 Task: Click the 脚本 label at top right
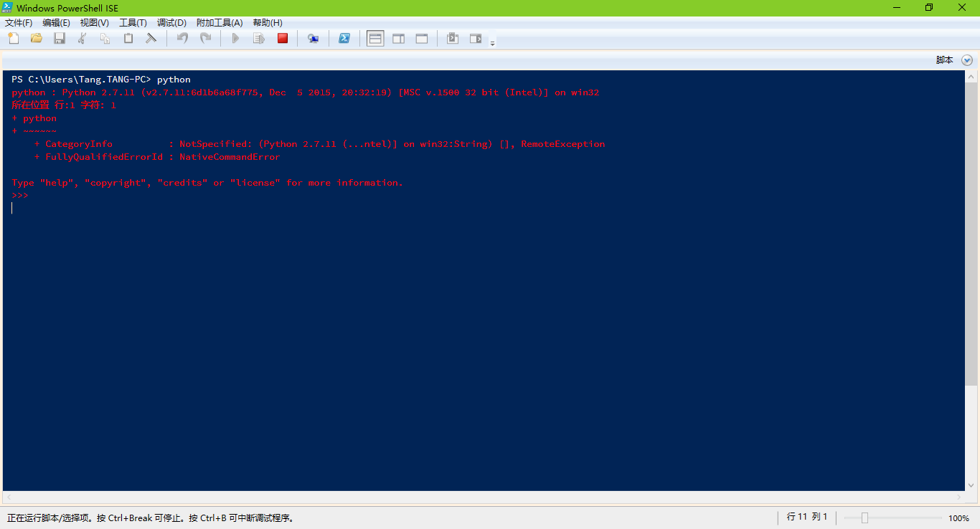(x=945, y=60)
